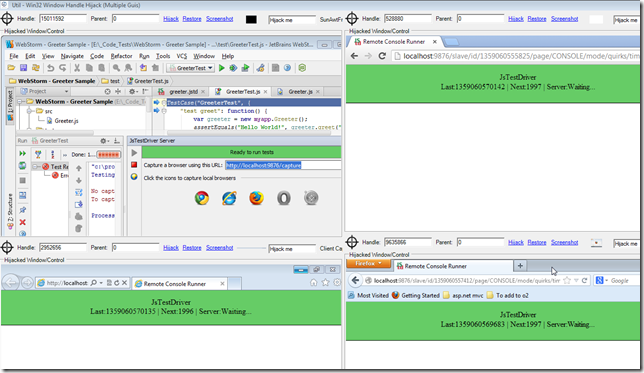Open the orange Firefox menu button
644x373 pixels.
coord(368,264)
